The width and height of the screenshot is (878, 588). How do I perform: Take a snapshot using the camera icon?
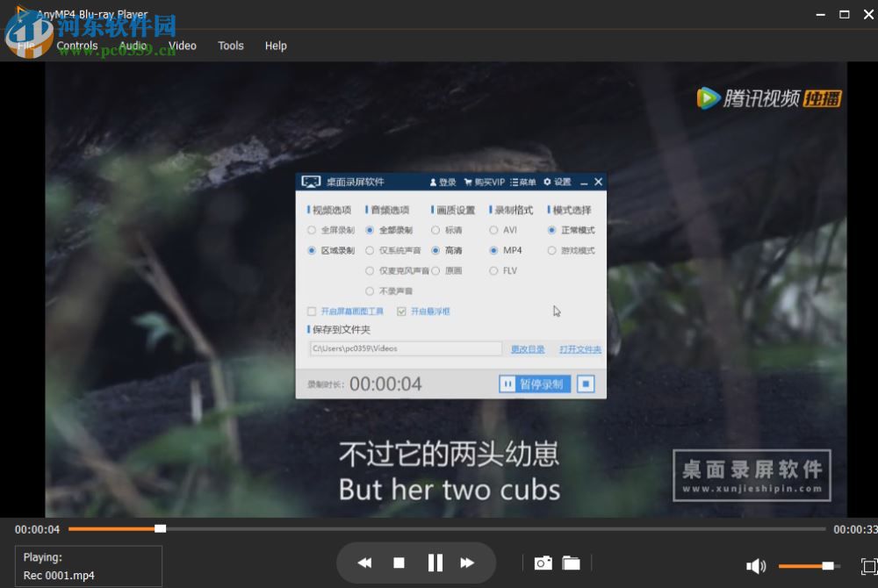pyautogui.click(x=543, y=563)
